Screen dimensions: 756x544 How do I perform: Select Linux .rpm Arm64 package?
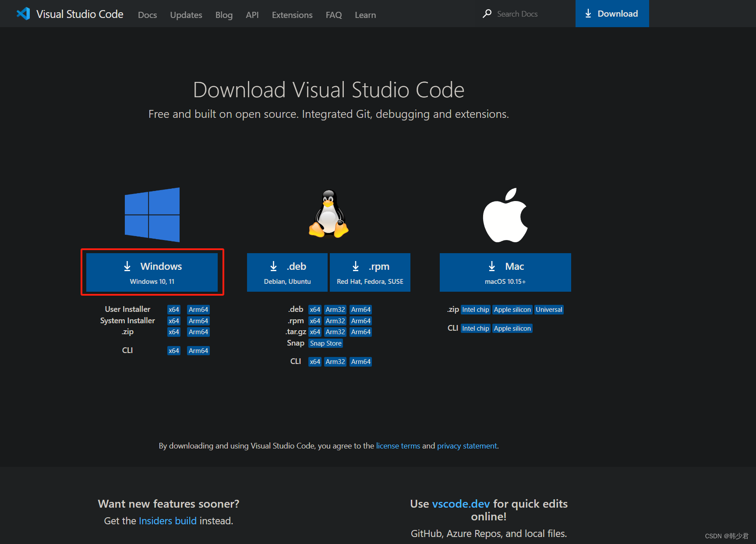361,321
